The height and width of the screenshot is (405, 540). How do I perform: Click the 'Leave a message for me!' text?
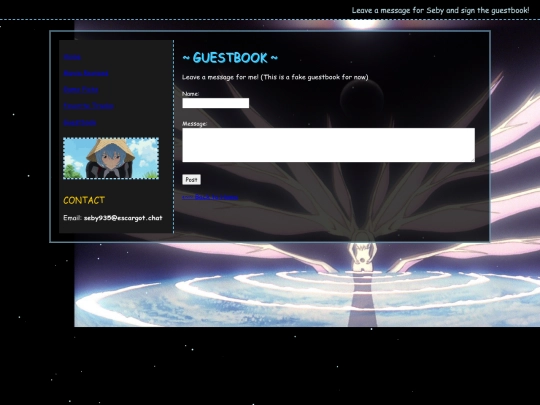click(x=220, y=77)
